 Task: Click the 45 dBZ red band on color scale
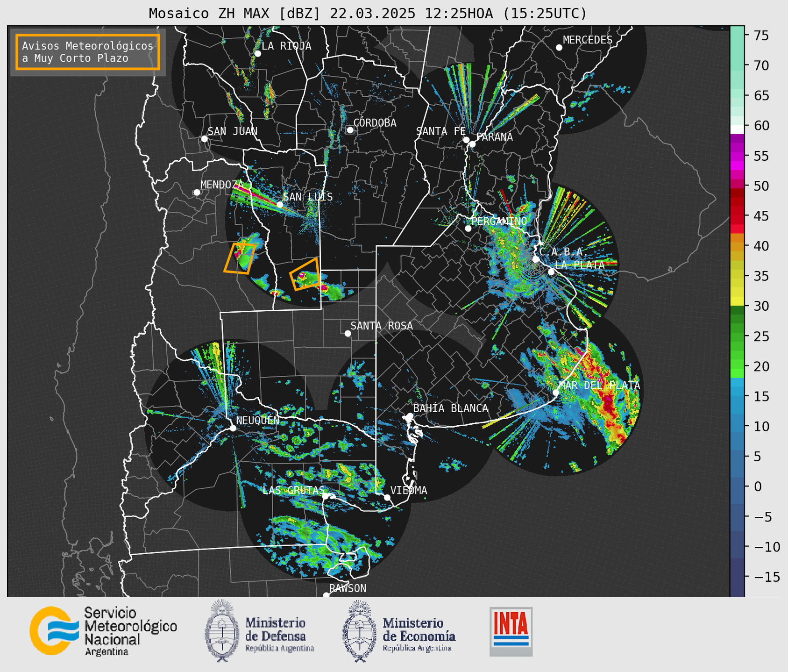pyautogui.click(x=737, y=216)
